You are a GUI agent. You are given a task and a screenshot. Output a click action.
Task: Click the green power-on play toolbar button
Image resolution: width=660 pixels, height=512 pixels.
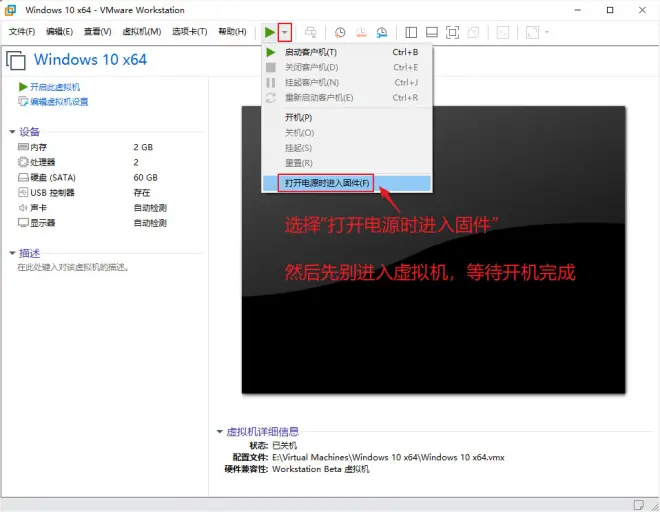(269, 32)
